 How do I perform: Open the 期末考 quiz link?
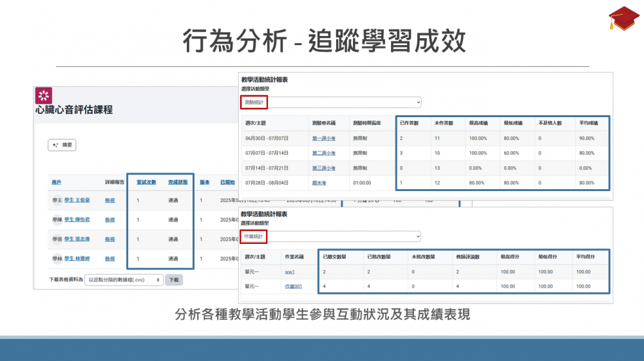click(319, 183)
